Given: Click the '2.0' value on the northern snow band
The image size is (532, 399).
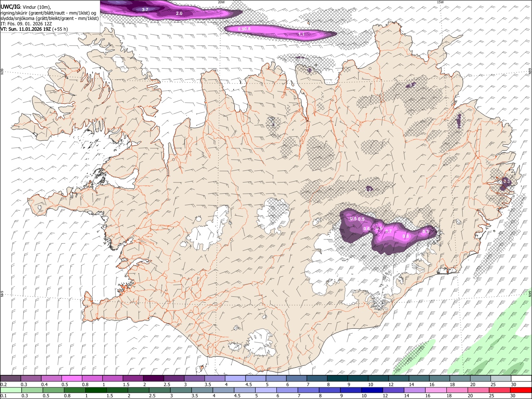Looking at the screenshot, I should tap(179, 13).
